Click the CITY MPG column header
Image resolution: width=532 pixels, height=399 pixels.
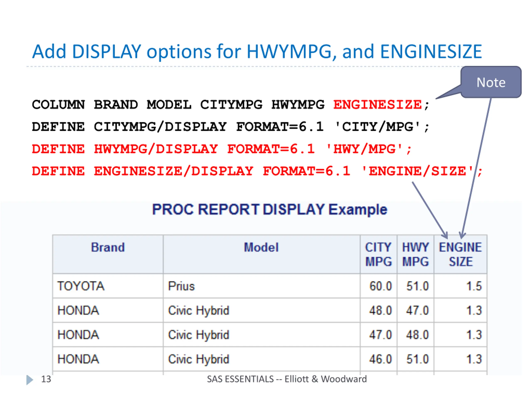(379, 254)
